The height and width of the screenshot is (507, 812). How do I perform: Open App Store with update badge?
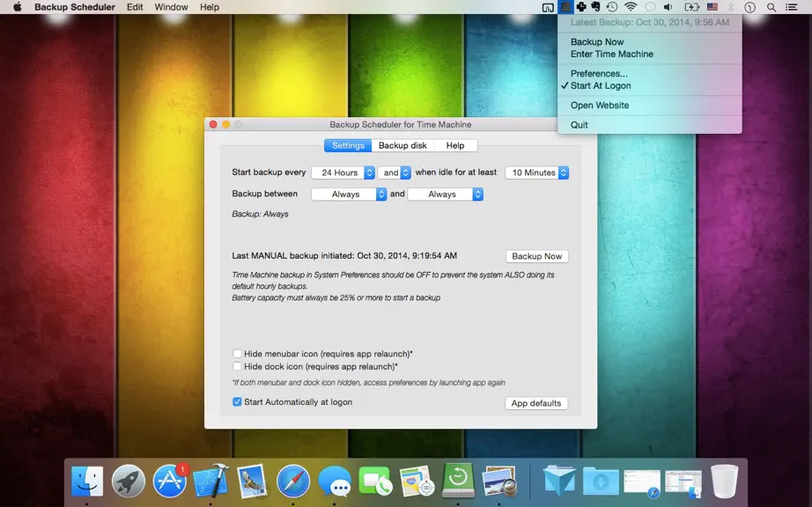(170, 481)
